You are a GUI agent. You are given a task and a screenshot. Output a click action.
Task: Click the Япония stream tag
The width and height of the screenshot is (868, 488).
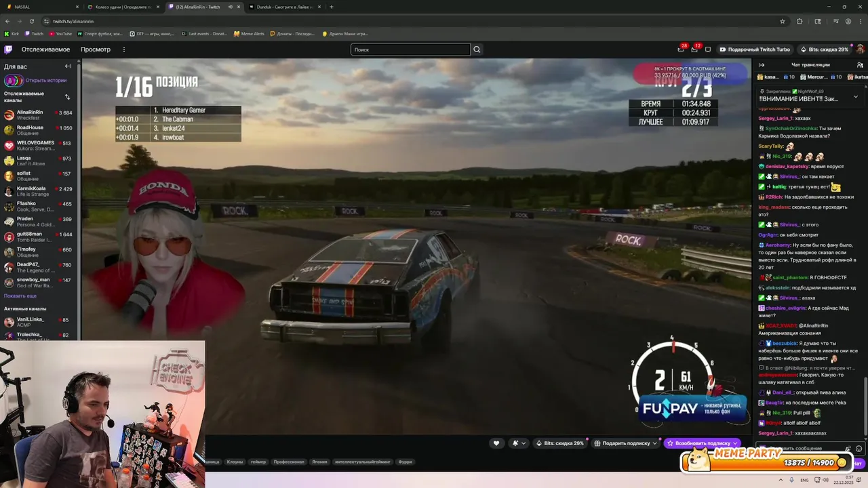[319, 462]
